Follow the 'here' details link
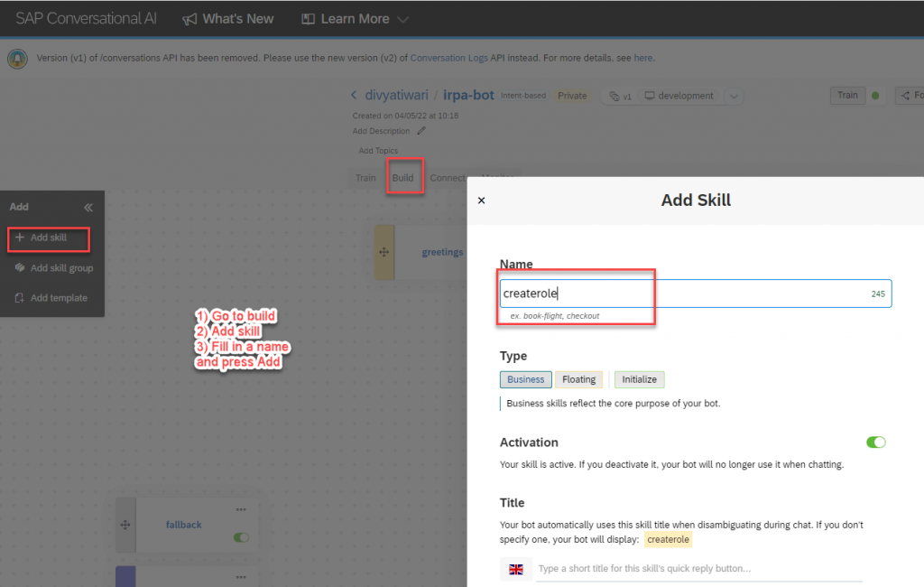 [642, 58]
